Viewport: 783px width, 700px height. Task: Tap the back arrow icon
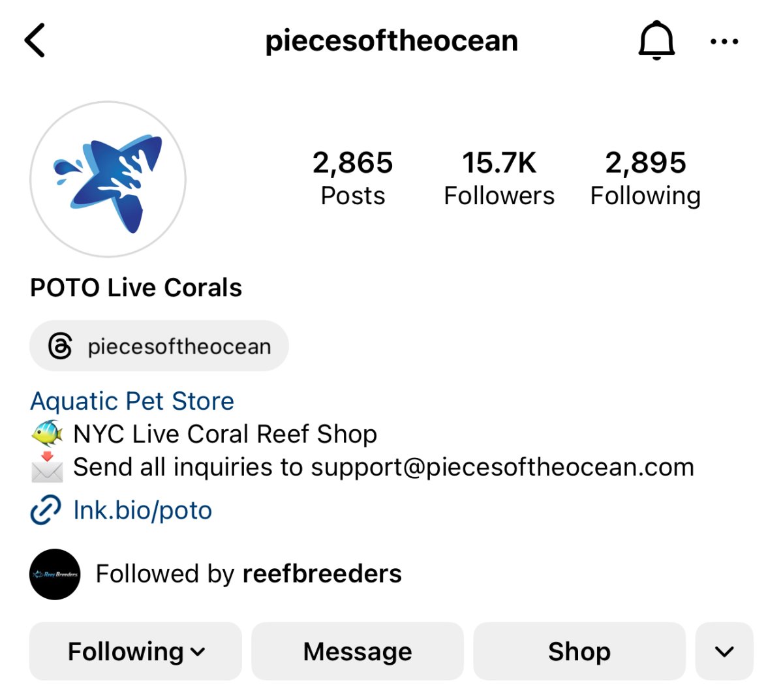pos(35,40)
